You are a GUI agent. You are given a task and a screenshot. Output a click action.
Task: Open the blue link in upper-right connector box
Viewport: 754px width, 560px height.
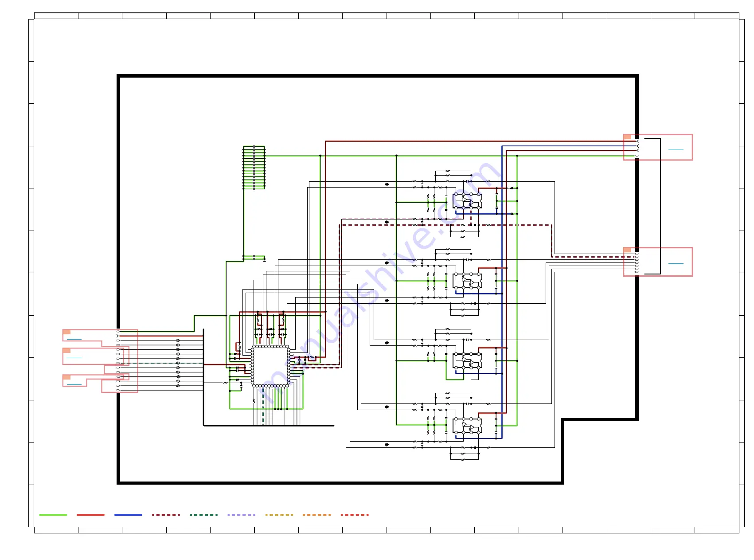[x=676, y=149]
